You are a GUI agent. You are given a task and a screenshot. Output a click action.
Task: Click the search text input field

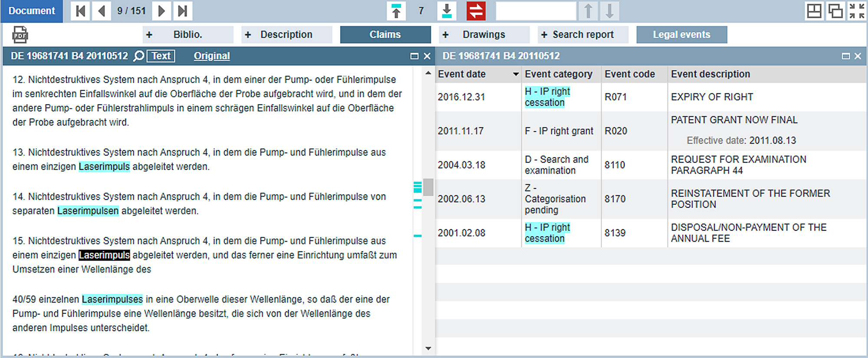point(536,11)
